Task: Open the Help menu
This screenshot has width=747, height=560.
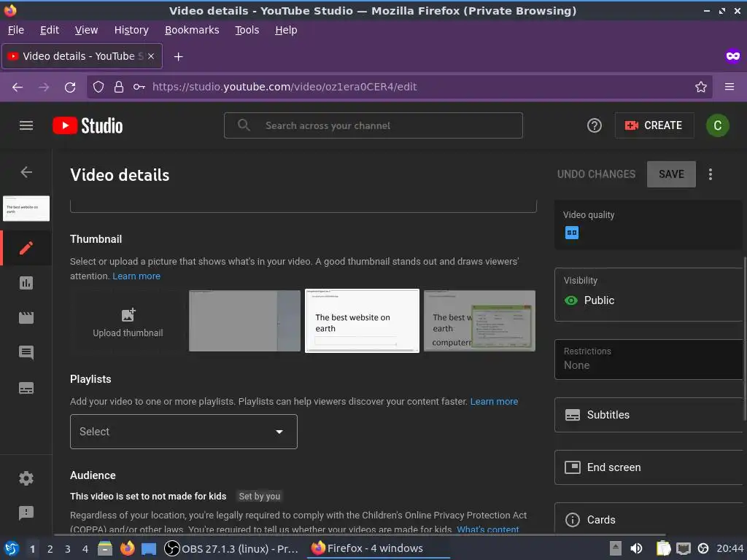Action: (x=286, y=30)
